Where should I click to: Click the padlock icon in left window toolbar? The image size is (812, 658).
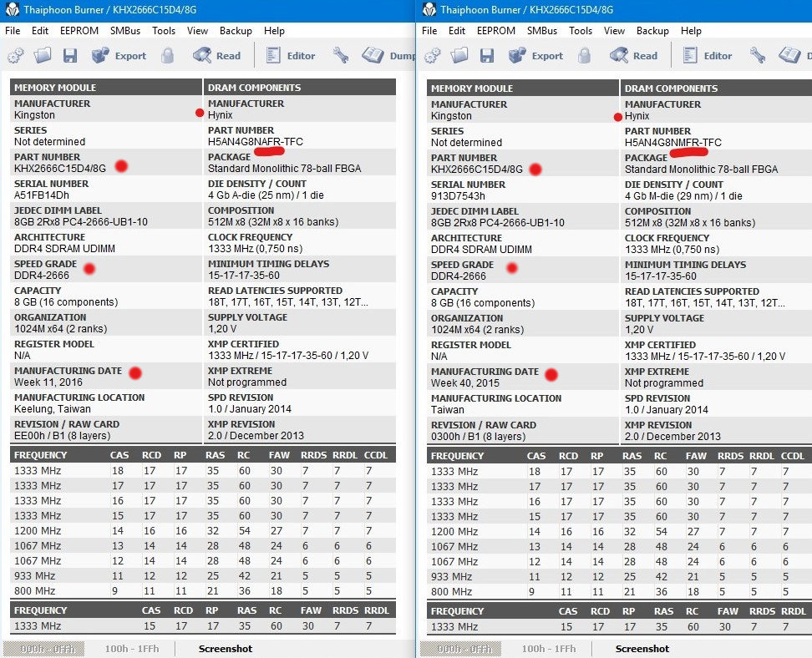click(x=167, y=55)
